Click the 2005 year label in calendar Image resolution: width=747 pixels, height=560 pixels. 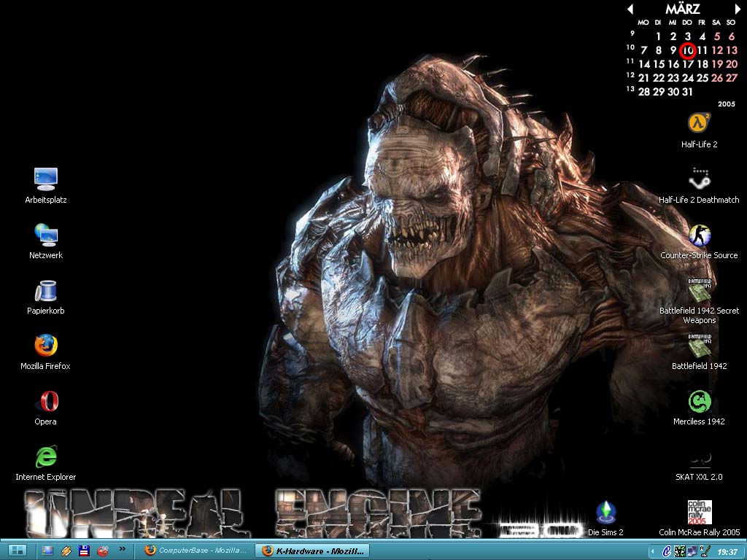(727, 104)
